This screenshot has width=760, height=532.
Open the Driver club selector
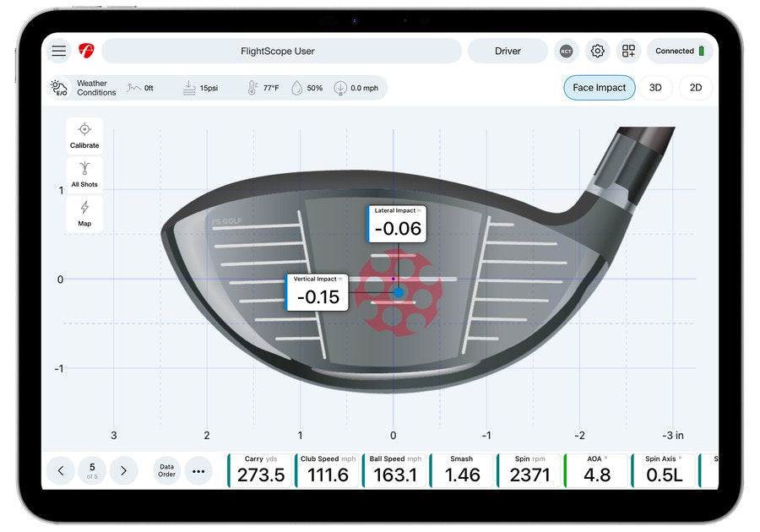pos(508,51)
